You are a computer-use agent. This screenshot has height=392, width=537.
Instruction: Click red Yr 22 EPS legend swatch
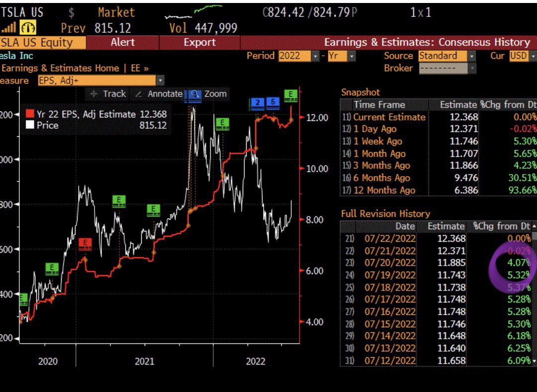(30, 114)
